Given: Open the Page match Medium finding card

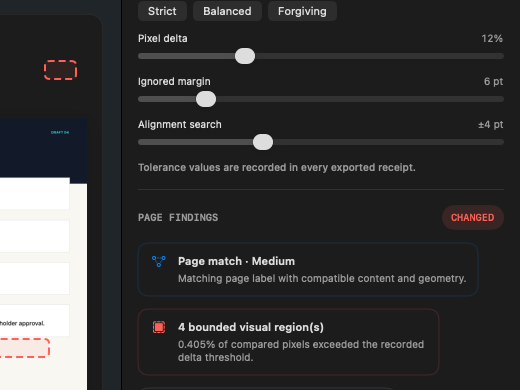Looking at the screenshot, I should tap(308, 270).
